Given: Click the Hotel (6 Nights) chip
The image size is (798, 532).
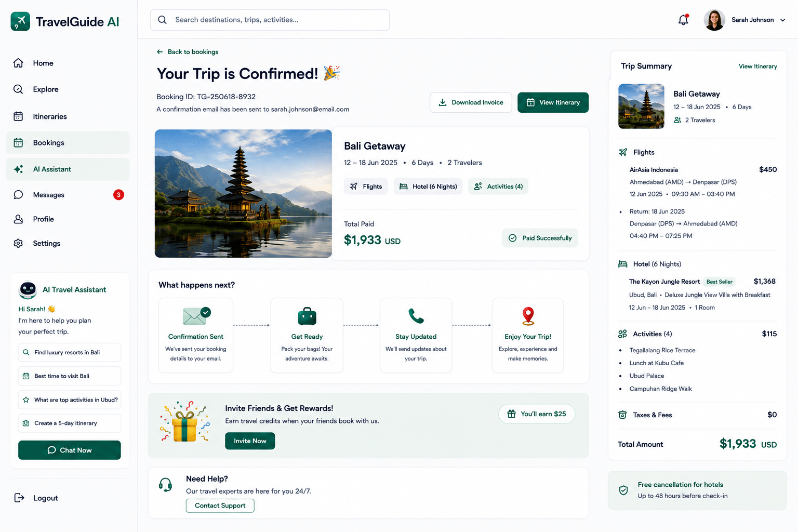Looking at the screenshot, I should pos(428,187).
